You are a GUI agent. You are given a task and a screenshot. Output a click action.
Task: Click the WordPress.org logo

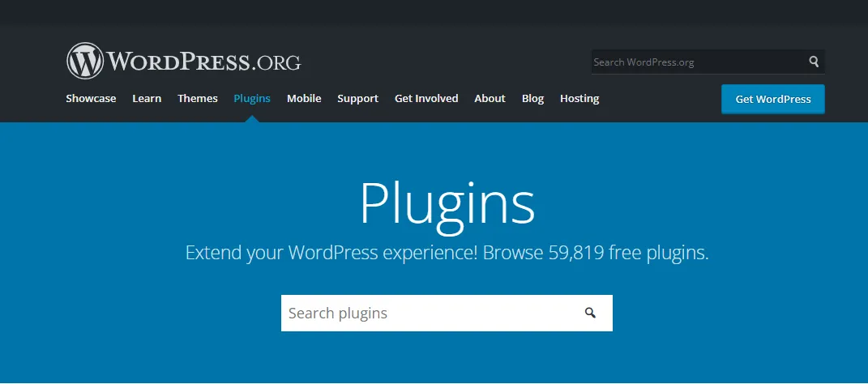pos(184,61)
